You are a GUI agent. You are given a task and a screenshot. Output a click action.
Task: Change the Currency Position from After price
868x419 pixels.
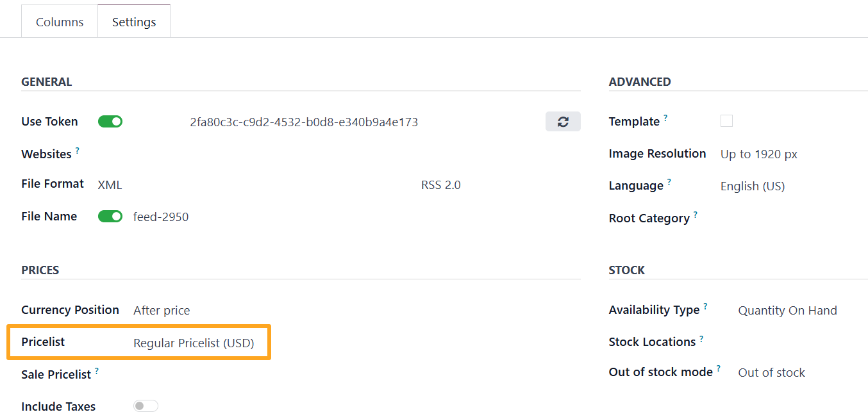point(162,310)
